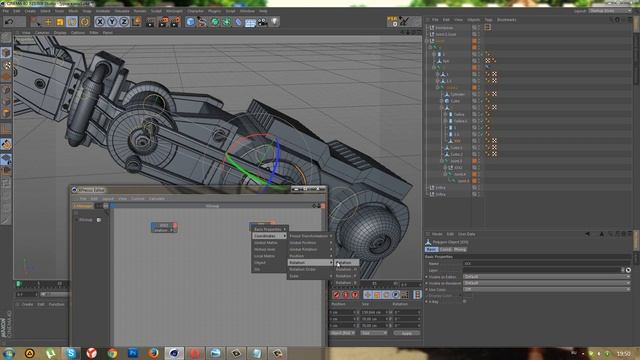This screenshot has height=360, width=640.
Task: Click the Record Active Objects button
Action: [336, 295]
